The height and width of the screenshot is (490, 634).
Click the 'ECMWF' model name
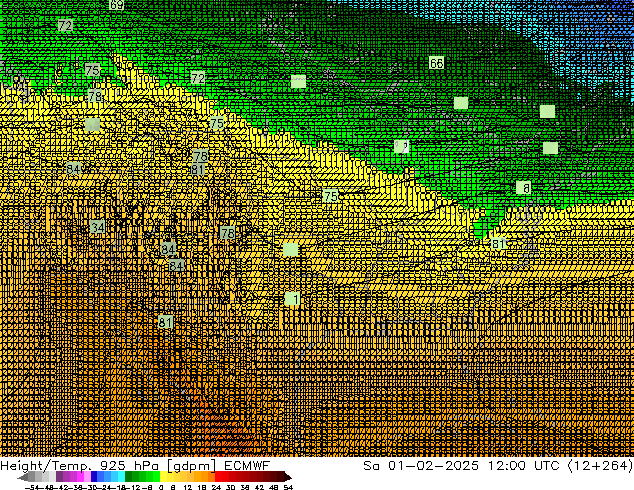pyautogui.click(x=247, y=466)
